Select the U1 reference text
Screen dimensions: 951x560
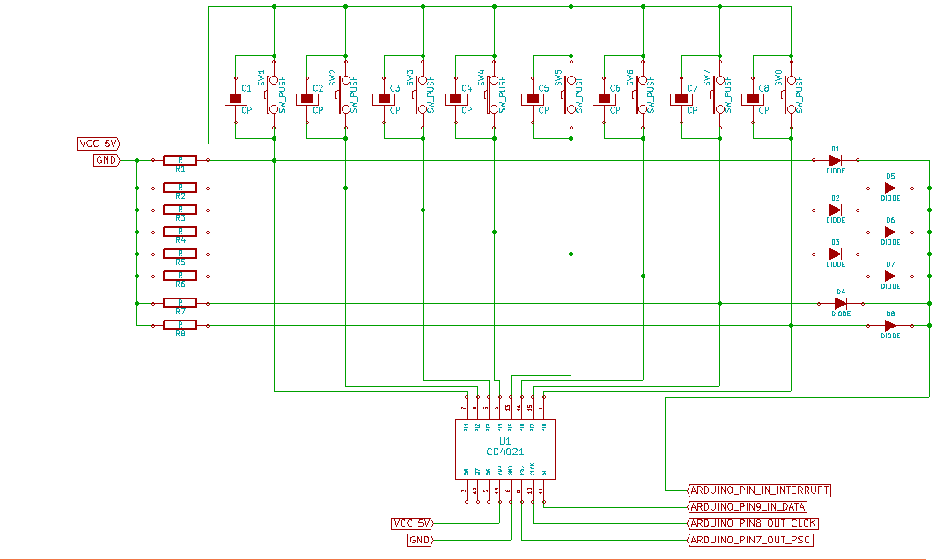(x=505, y=441)
